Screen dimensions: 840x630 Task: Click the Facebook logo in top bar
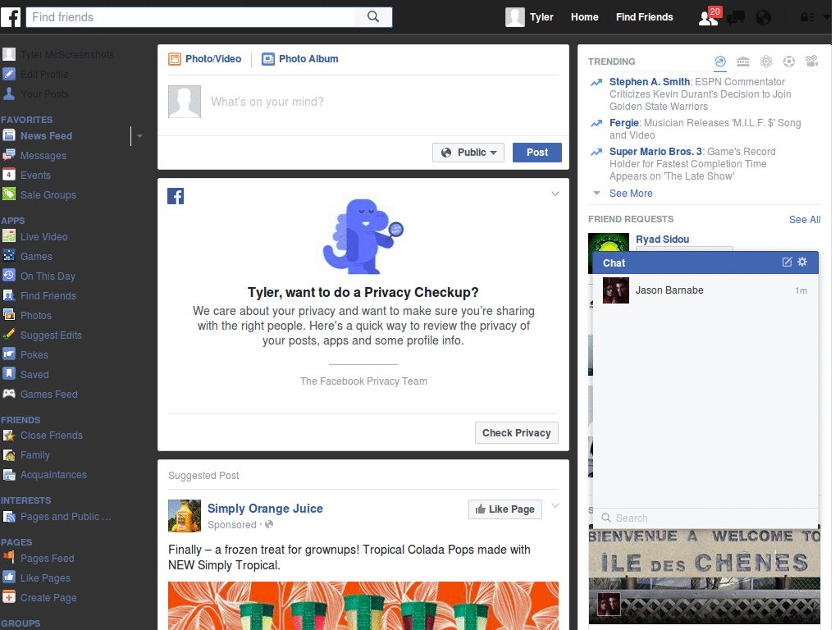click(x=10, y=17)
